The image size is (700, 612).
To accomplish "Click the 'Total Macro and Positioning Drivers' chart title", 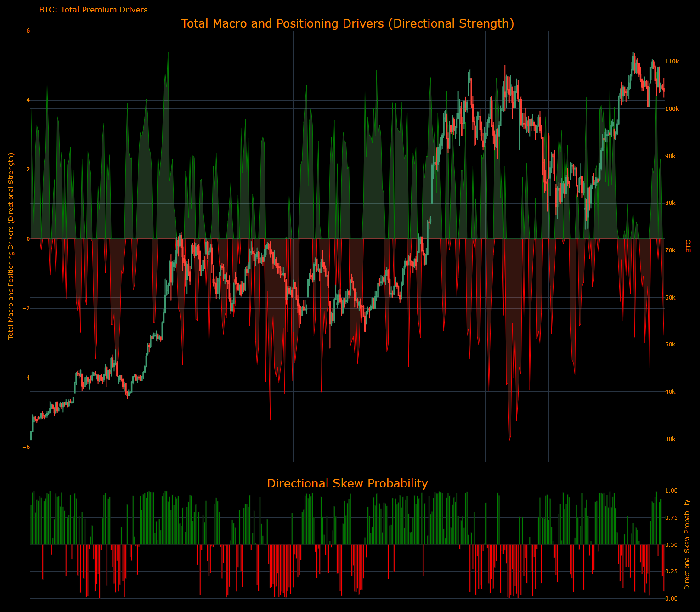I will pos(348,23).
